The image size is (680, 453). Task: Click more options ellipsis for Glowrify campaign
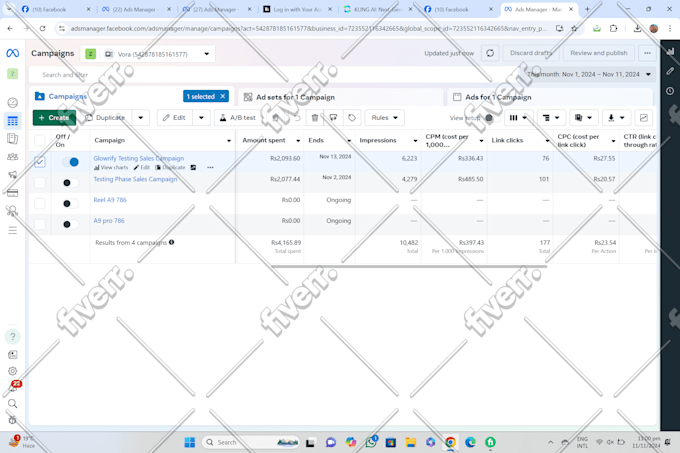(210, 167)
